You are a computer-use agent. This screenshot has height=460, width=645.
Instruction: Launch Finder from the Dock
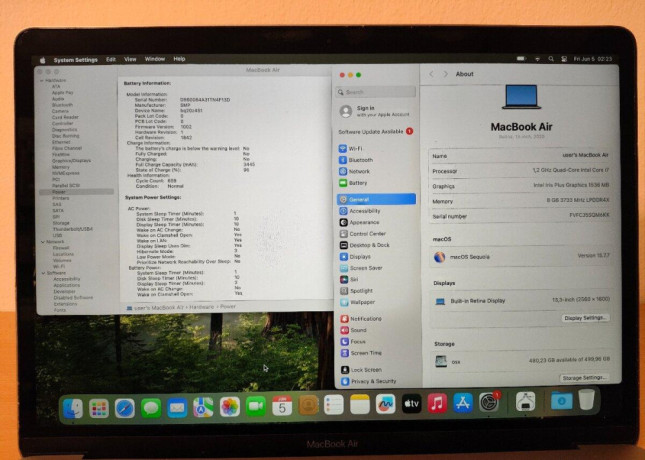coord(73,408)
